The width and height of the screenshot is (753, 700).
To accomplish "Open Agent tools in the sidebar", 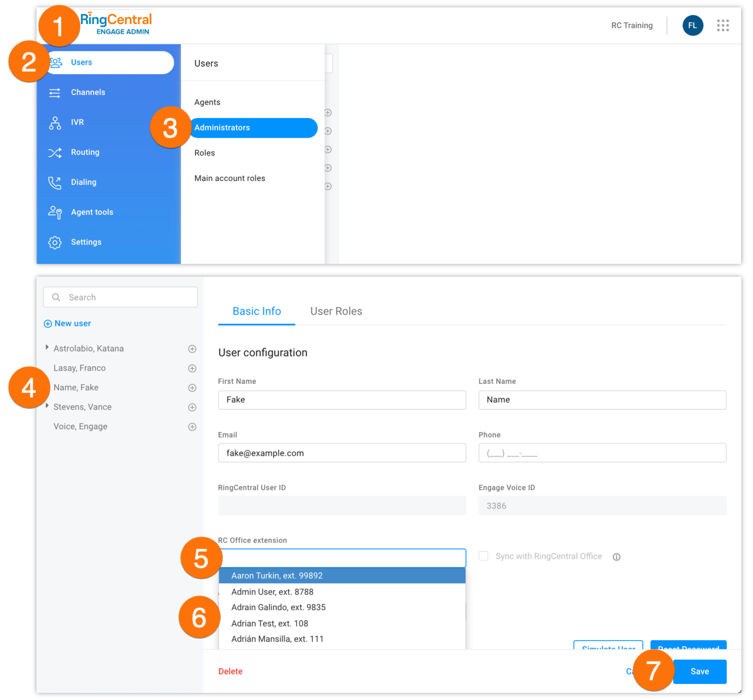I will 92,213.
